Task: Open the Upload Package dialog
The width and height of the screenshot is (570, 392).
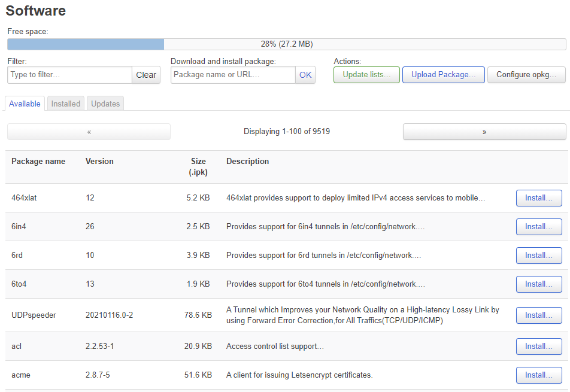Action: coord(443,75)
